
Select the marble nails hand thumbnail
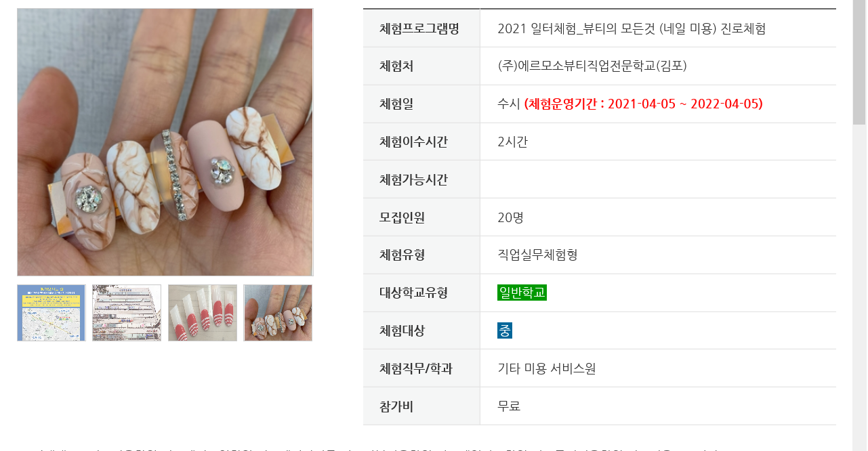(278, 313)
